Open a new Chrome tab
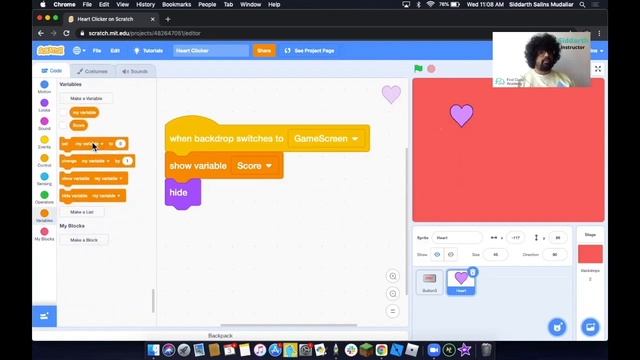 pos(168,19)
